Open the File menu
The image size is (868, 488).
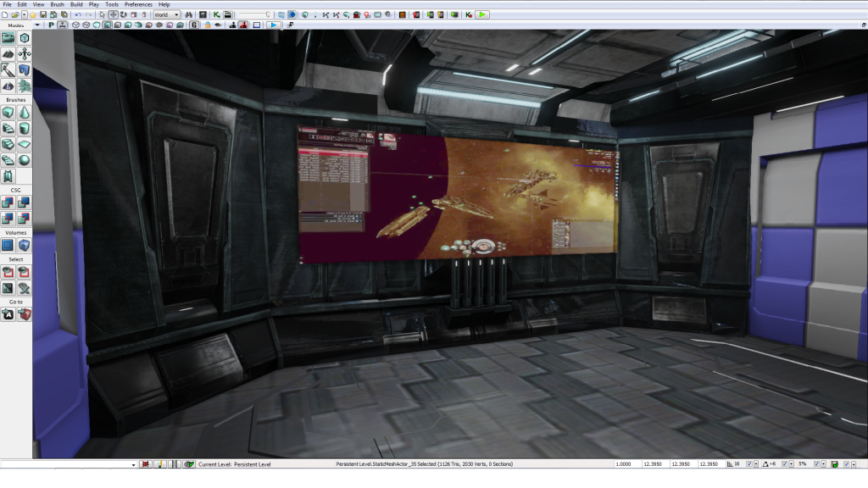pos(7,4)
